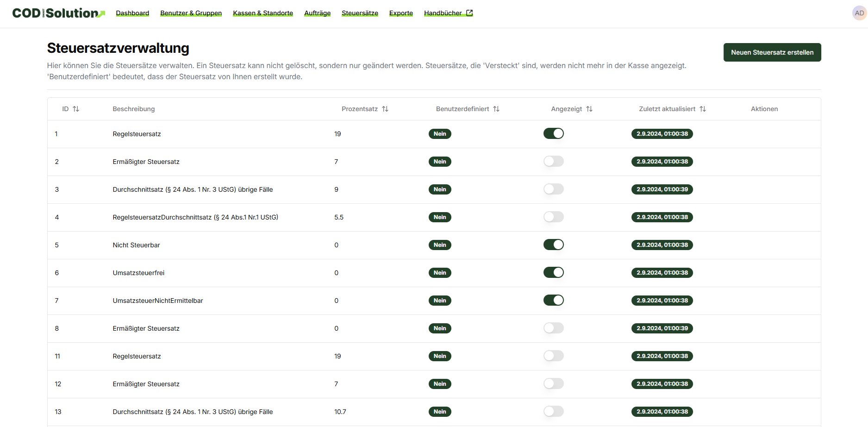
Task: Open the Aufträge link
Action: coord(317,13)
